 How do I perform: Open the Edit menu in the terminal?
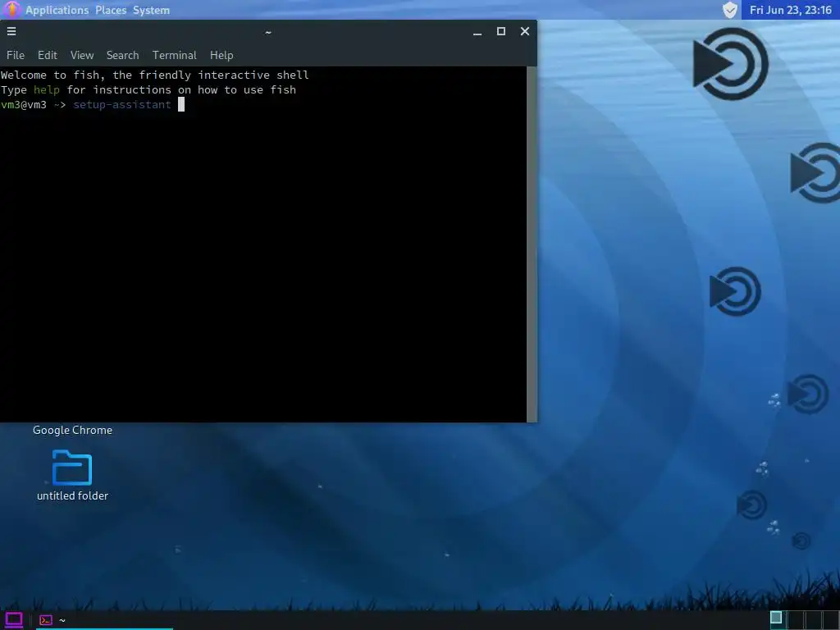tap(47, 55)
